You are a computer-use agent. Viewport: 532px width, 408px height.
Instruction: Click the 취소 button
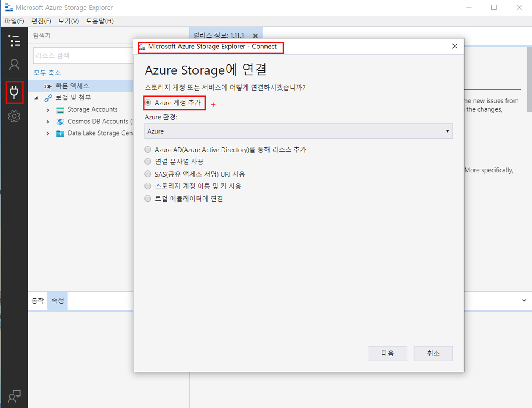click(x=433, y=353)
